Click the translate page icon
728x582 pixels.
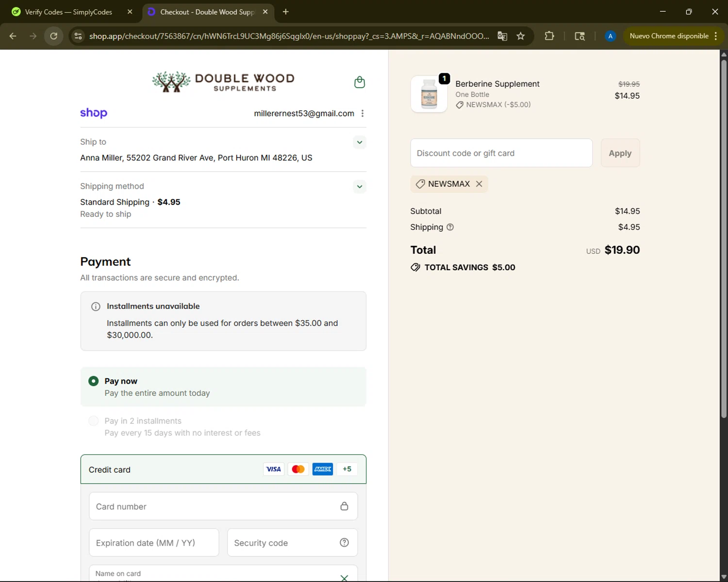[502, 36]
